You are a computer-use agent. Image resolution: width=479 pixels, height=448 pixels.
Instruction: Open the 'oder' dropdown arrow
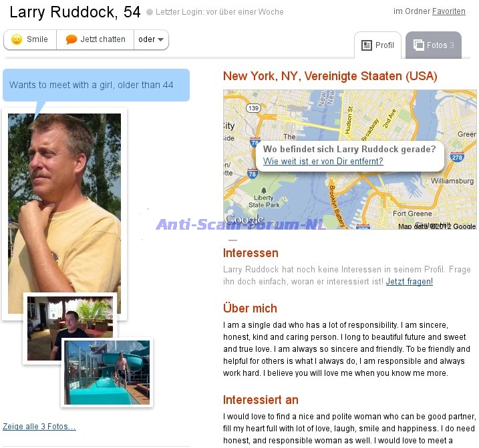161,39
